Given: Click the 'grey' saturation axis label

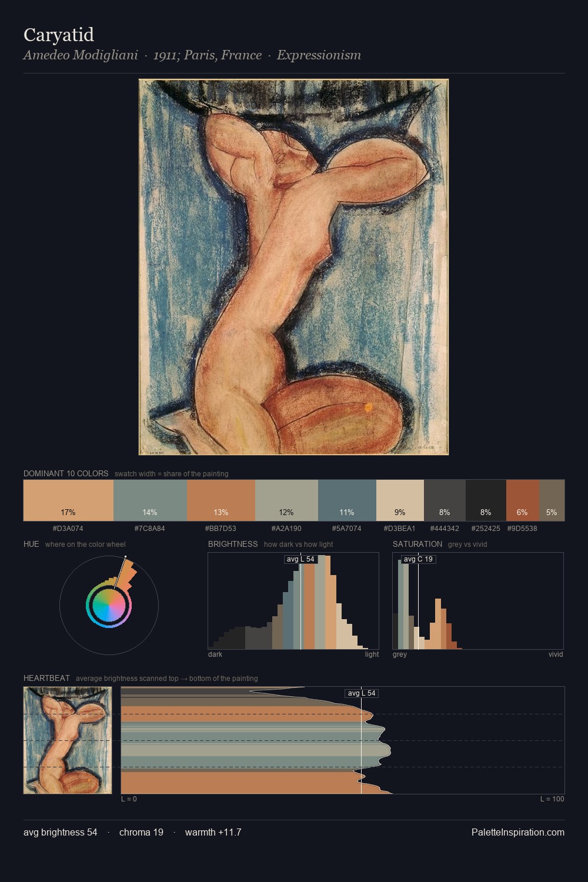Looking at the screenshot, I should pyautogui.click(x=400, y=654).
